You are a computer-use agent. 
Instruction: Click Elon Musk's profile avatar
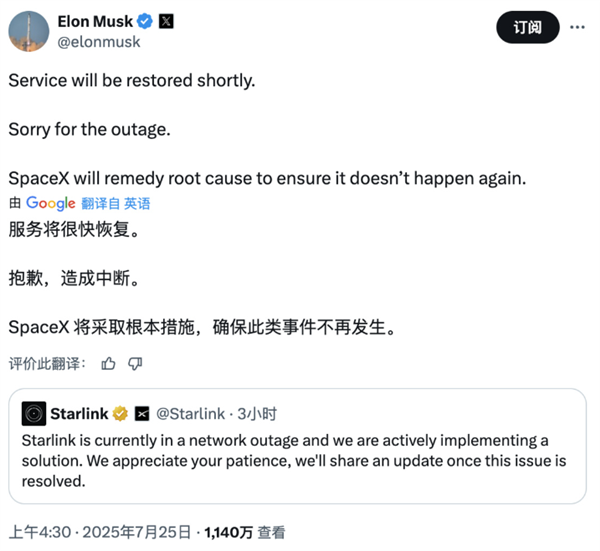[x=27, y=31]
